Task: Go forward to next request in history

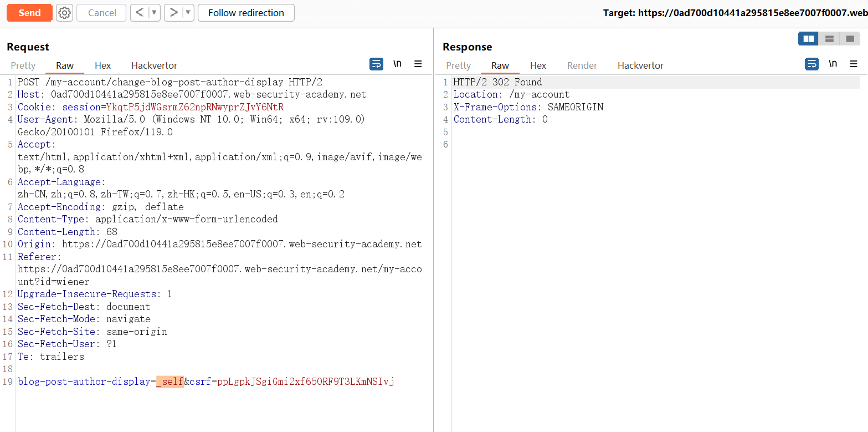Action: pos(173,13)
